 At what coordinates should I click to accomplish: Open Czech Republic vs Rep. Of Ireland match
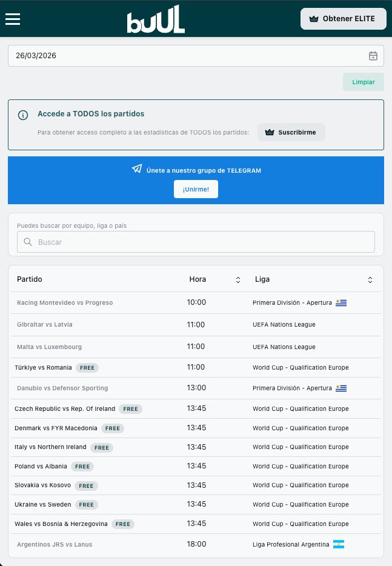tap(65, 408)
